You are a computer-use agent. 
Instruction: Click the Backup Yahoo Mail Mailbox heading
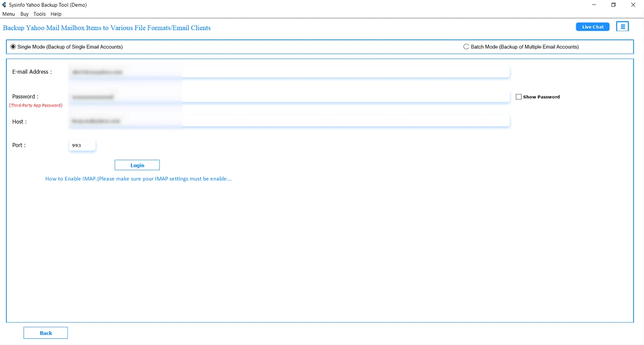point(107,28)
